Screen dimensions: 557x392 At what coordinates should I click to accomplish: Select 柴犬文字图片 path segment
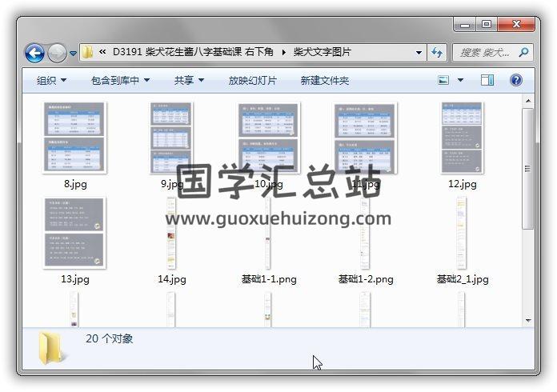click(322, 52)
